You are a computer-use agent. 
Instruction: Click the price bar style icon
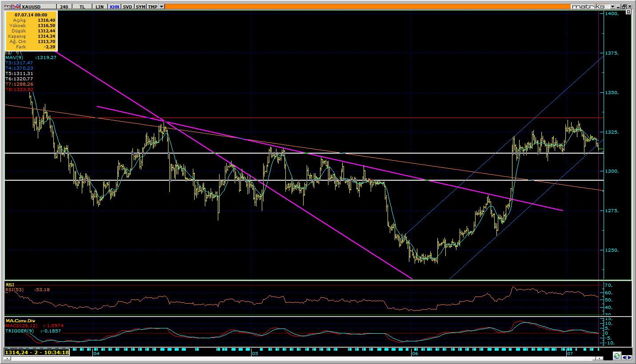8,7
